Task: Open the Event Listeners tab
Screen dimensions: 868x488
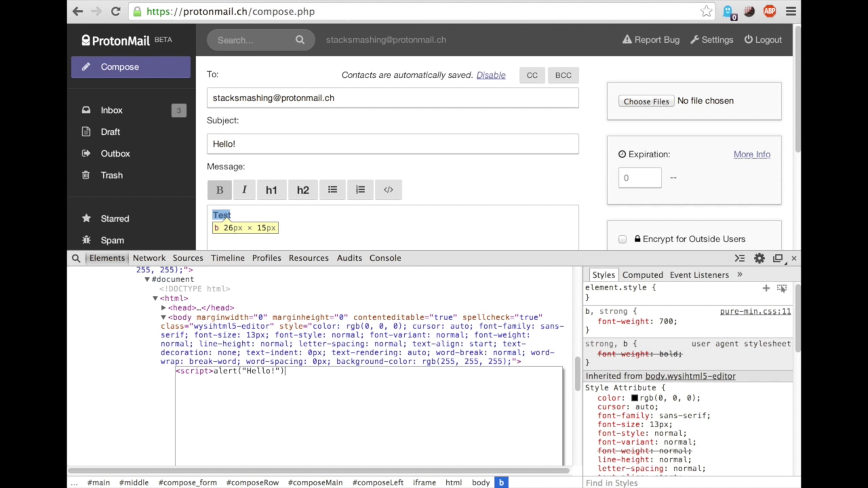Action: [x=699, y=275]
